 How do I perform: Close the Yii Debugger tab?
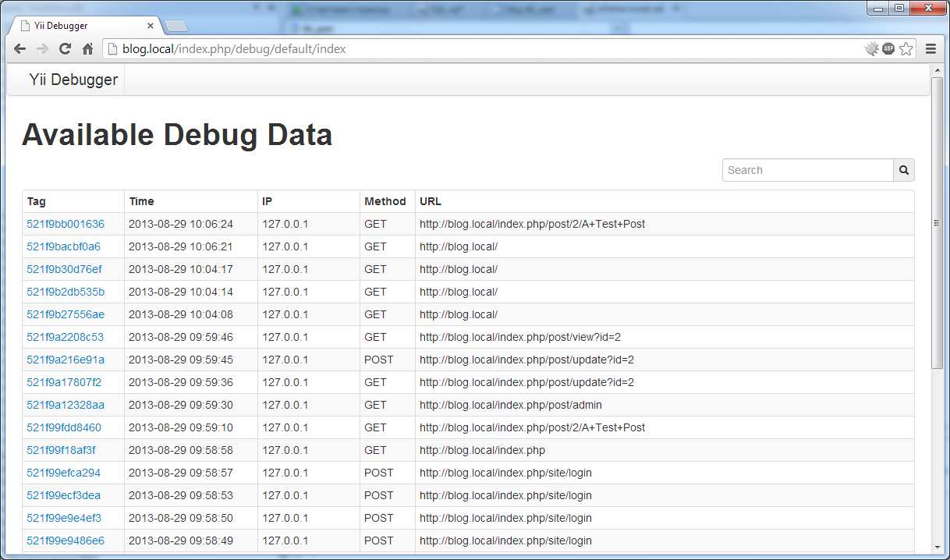[151, 25]
